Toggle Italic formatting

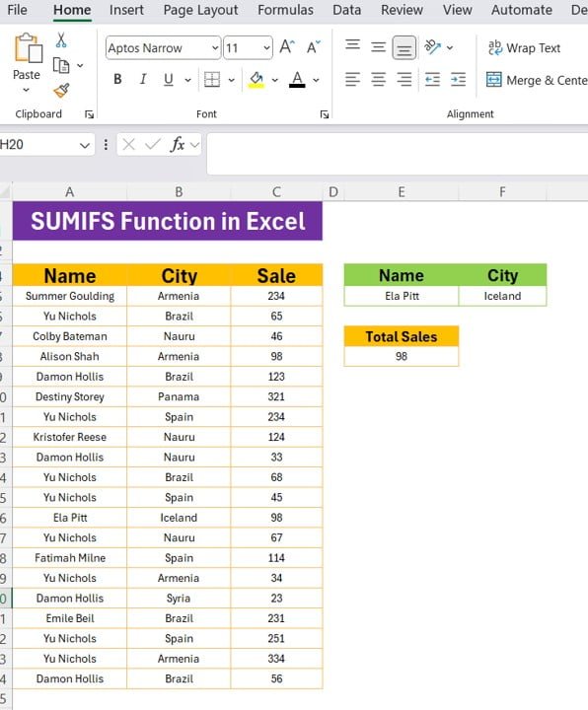(x=143, y=80)
